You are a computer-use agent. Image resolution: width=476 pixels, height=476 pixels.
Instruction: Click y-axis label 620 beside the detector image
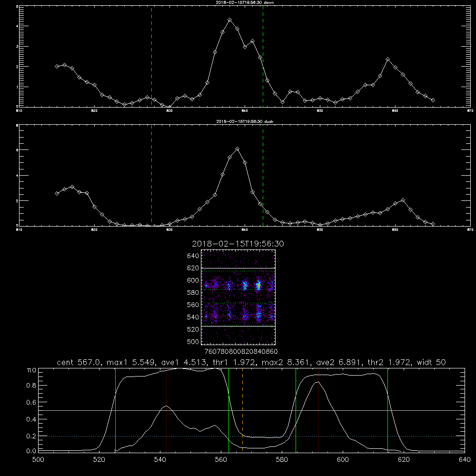pos(193,268)
